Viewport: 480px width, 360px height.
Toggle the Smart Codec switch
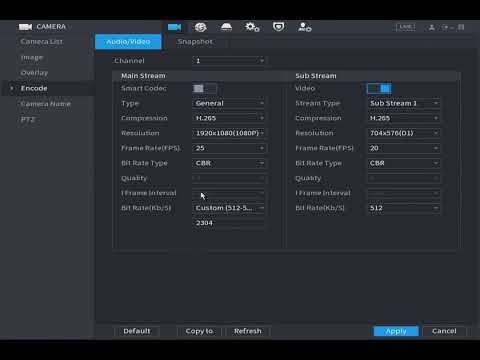[204, 88]
